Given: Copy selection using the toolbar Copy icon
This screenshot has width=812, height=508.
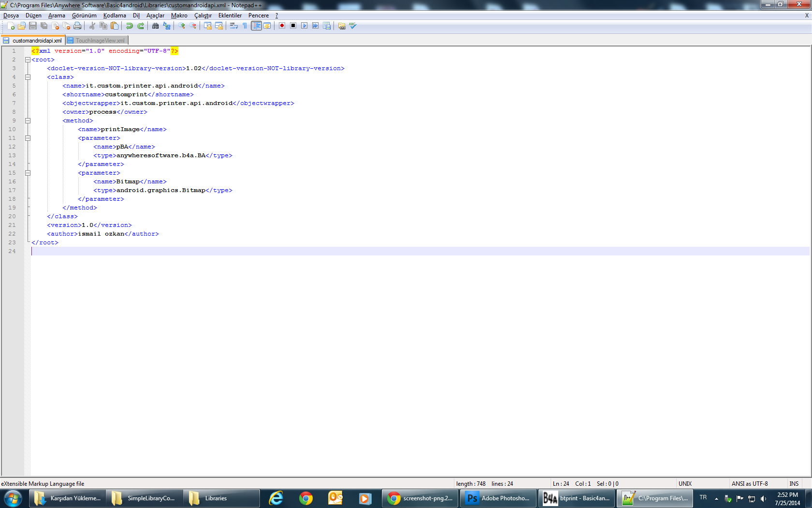Looking at the screenshot, I should pyautogui.click(x=103, y=26).
